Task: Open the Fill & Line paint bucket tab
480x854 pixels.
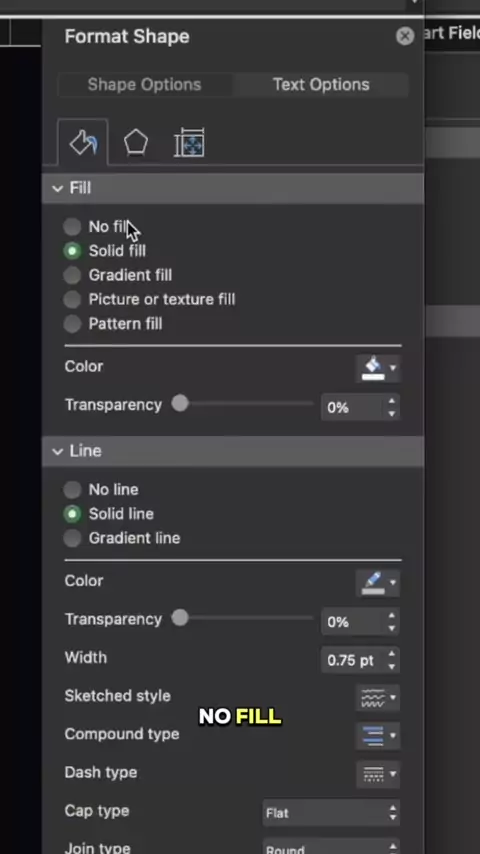Action: (83, 143)
